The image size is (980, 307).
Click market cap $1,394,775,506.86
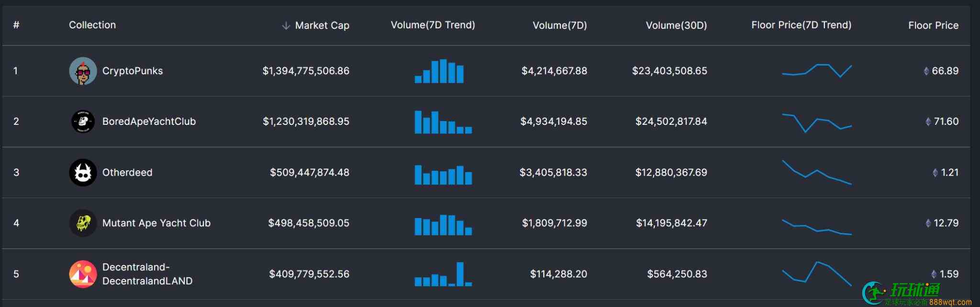(x=306, y=71)
